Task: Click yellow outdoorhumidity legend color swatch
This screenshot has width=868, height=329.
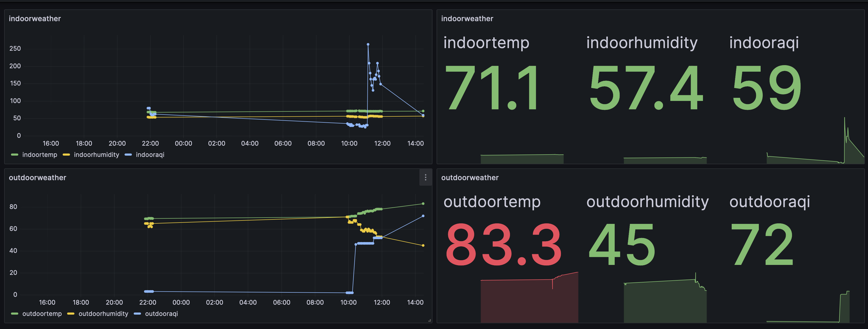Action: tap(71, 314)
